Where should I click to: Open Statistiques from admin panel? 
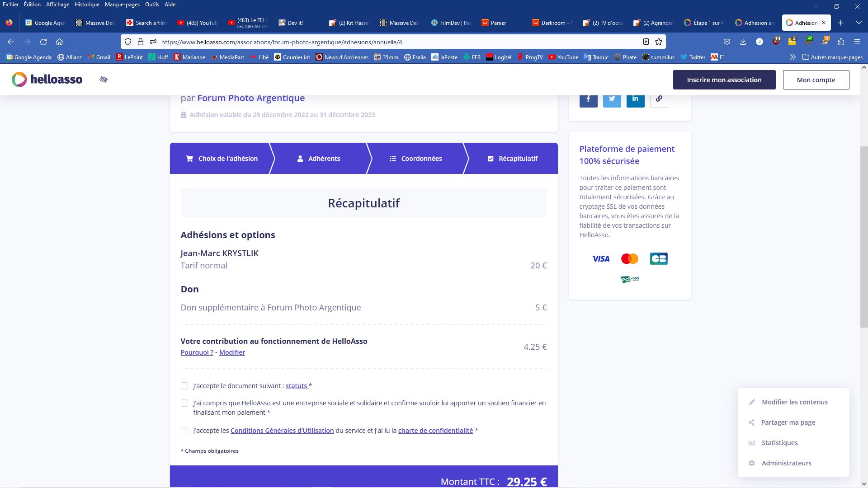773,443
